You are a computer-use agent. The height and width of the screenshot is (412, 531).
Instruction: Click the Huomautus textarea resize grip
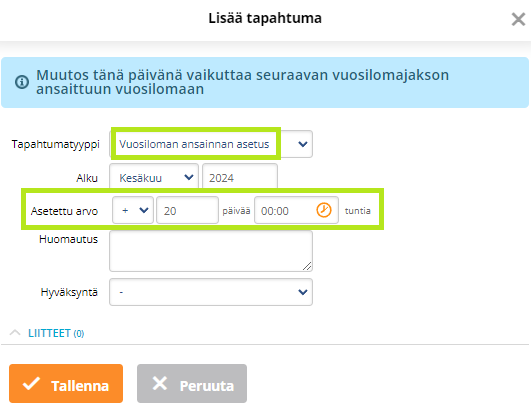tap(307, 266)
